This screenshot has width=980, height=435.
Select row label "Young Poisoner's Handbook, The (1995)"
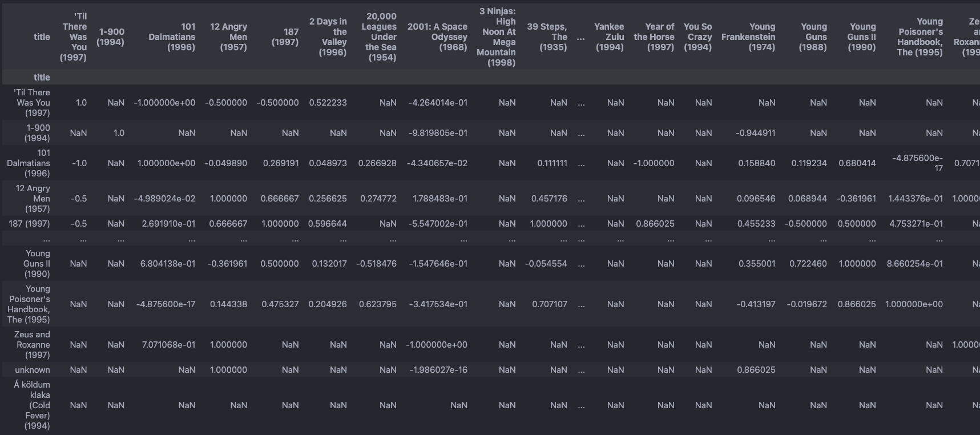click(29, 304)
